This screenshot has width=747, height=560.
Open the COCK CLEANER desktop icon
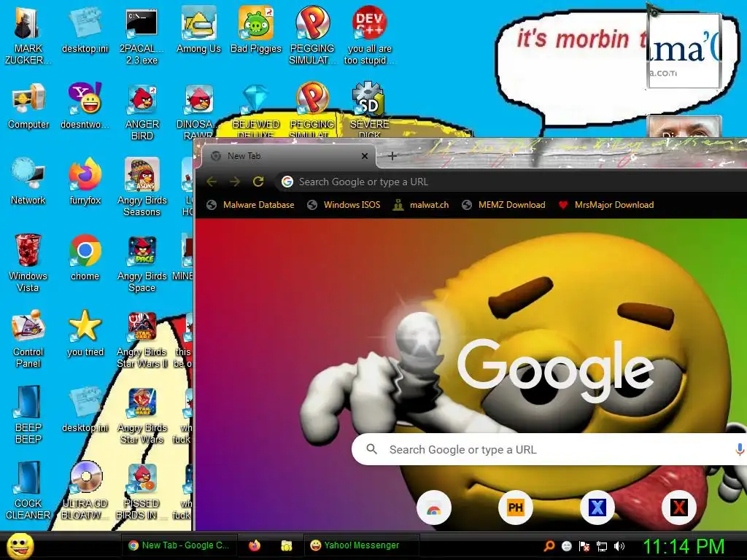(x=28, y=490)
